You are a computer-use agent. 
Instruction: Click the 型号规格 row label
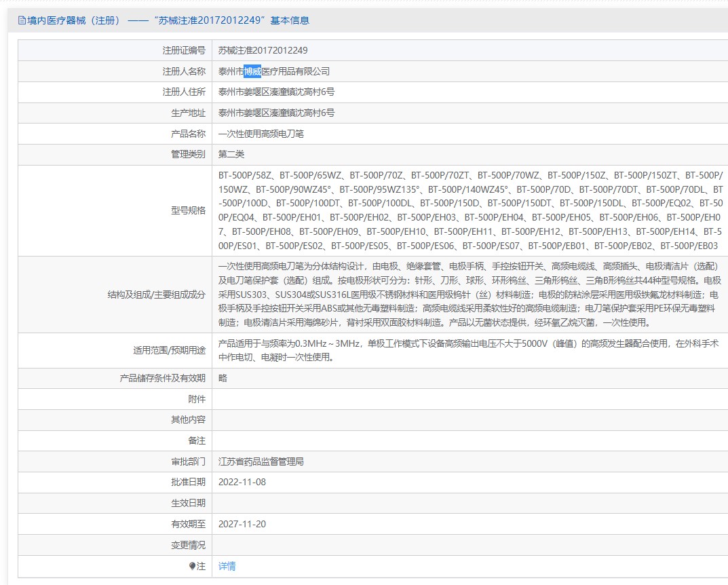pos(188,210)
